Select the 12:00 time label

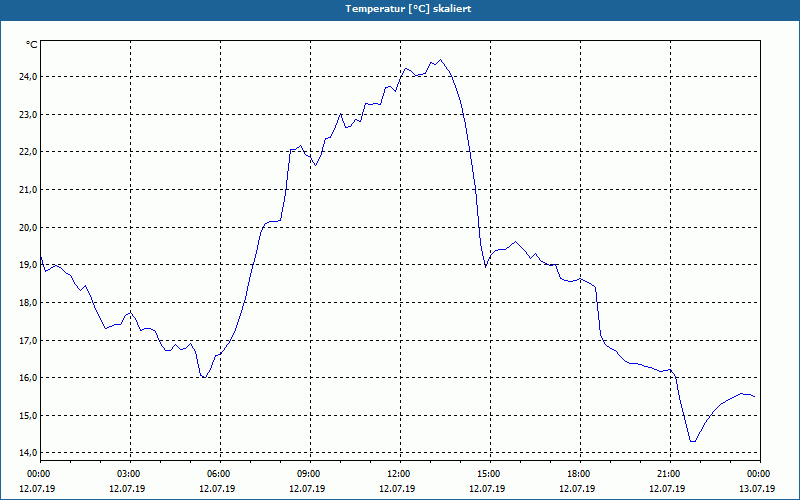[x=400, y=474]
